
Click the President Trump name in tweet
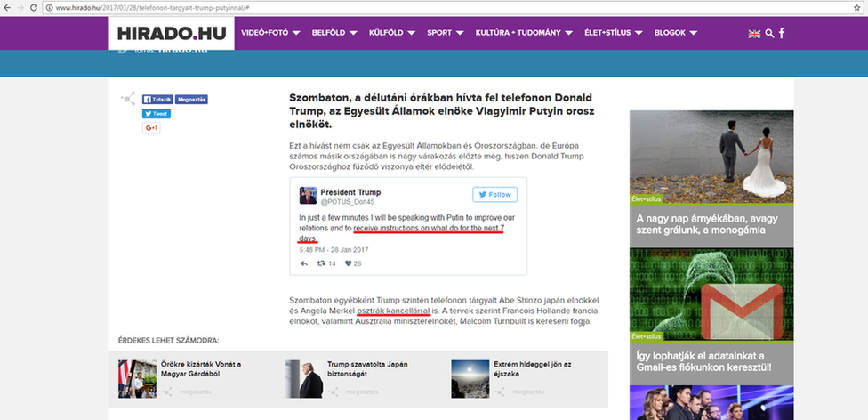(x=350, y=192)
